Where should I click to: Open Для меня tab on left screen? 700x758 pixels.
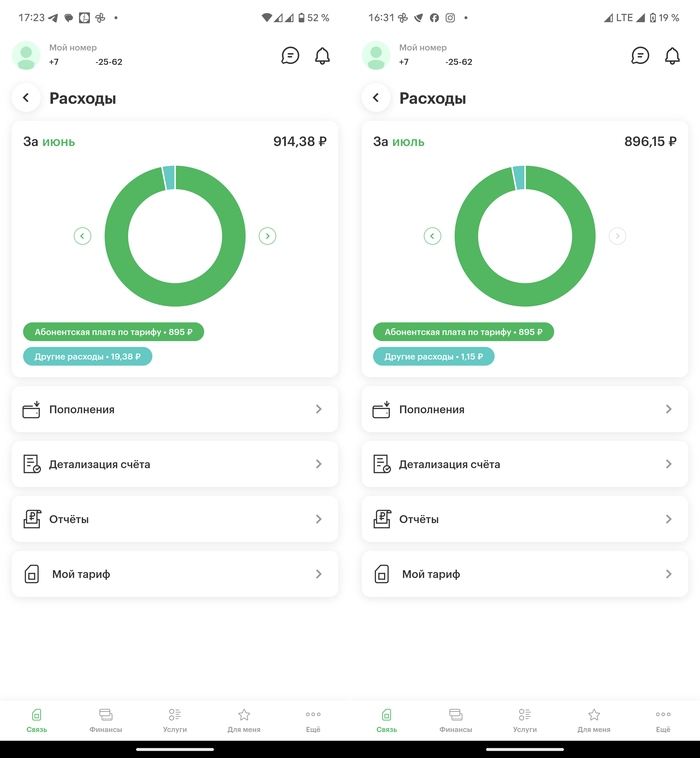click(x=244, y=720)
